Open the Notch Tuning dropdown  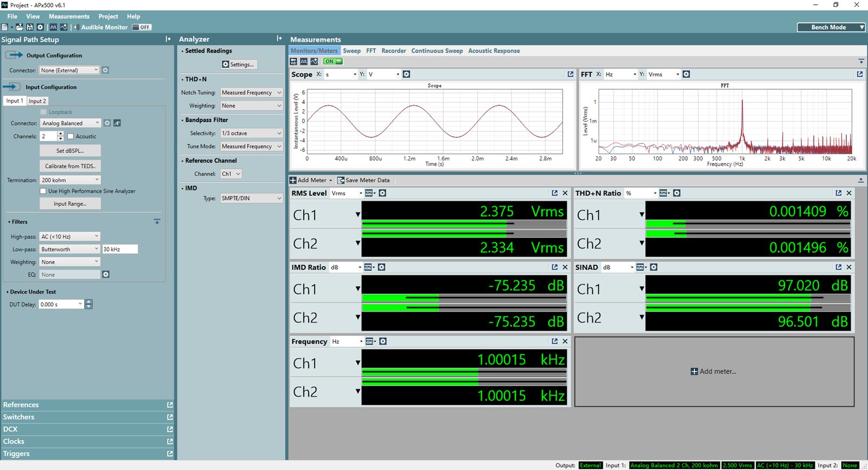251,93
